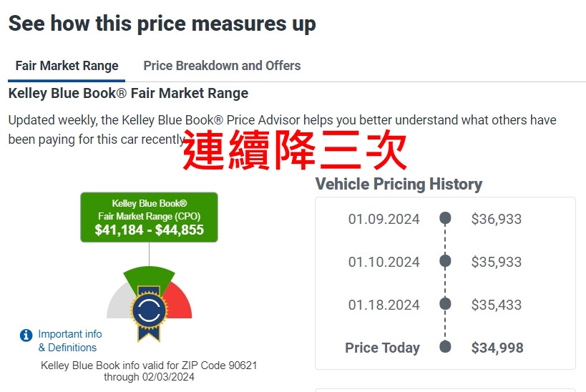Click the Kelley Blue Book Fair Market Range heading
Screen dimensions: 586x392
[128, 93]
